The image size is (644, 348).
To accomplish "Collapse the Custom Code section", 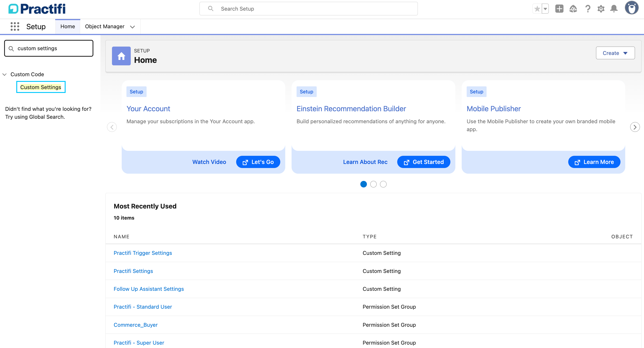I will coord(5,74).
